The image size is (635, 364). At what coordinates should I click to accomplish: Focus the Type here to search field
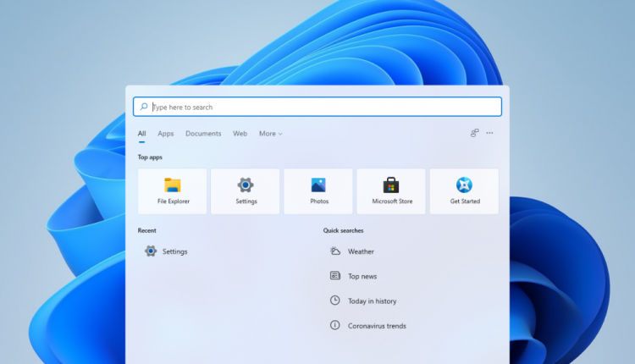(x=322, y=108)
